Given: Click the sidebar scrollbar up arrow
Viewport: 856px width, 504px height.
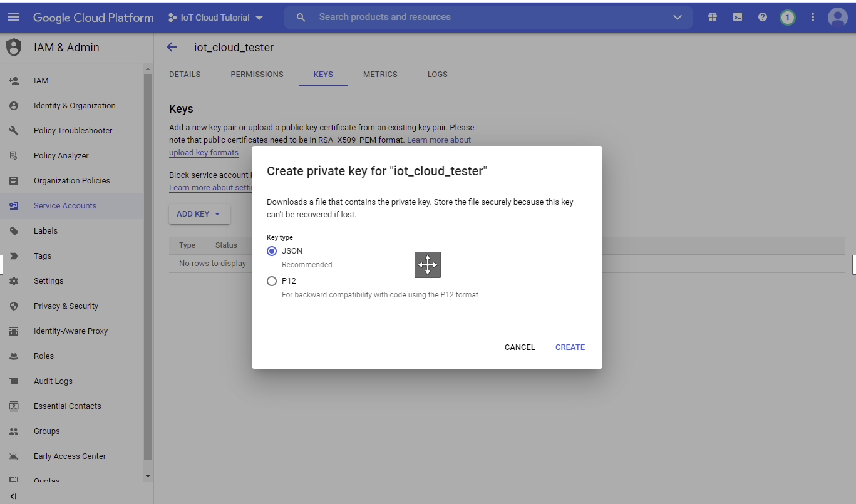Looking at the screenshot, I should [x=148, y=68].
